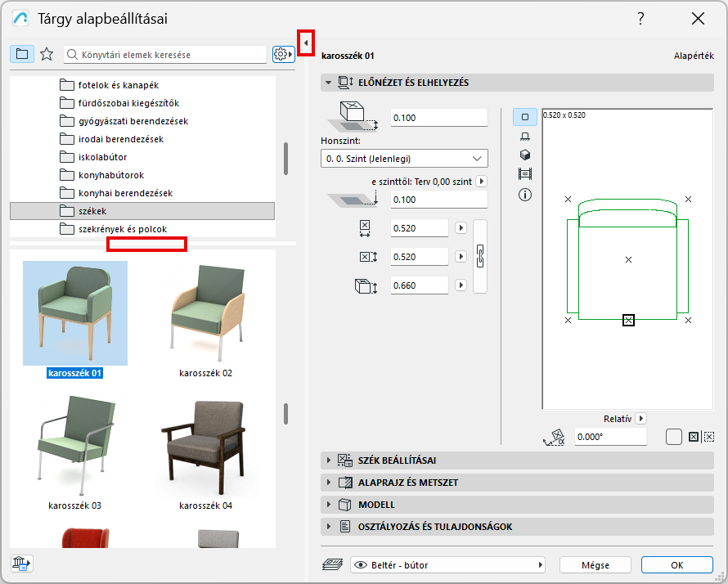Screen dimensions: 728x584
Task: Open the gyógyászati berendezések folder
Action: [142, 121]
